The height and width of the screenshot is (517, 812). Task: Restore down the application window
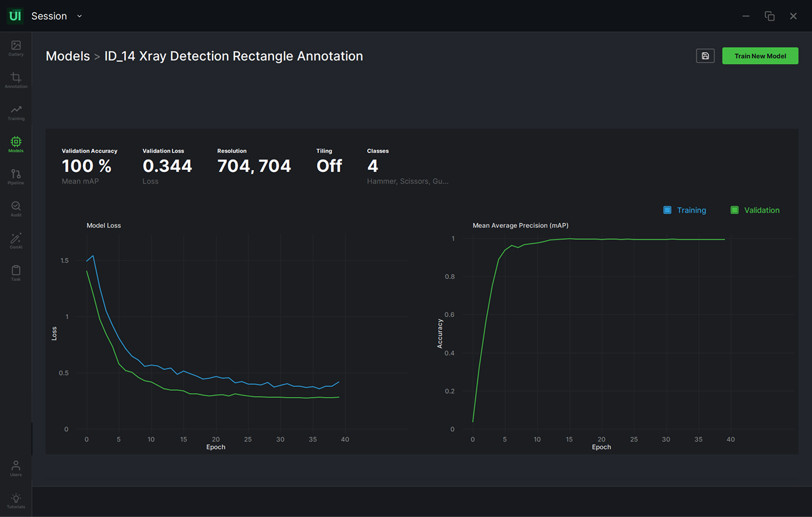770,16
